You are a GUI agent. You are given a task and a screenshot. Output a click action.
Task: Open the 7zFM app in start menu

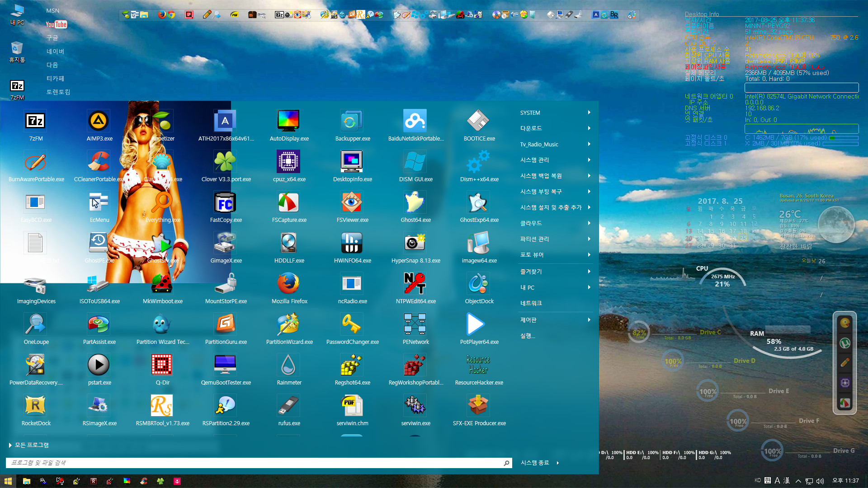(x=36, y=126)
